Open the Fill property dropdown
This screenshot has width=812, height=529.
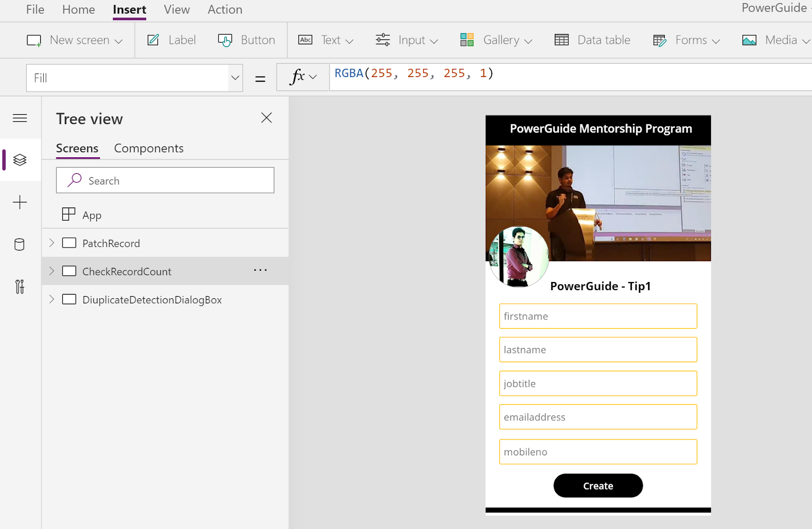tap(235, 78)
